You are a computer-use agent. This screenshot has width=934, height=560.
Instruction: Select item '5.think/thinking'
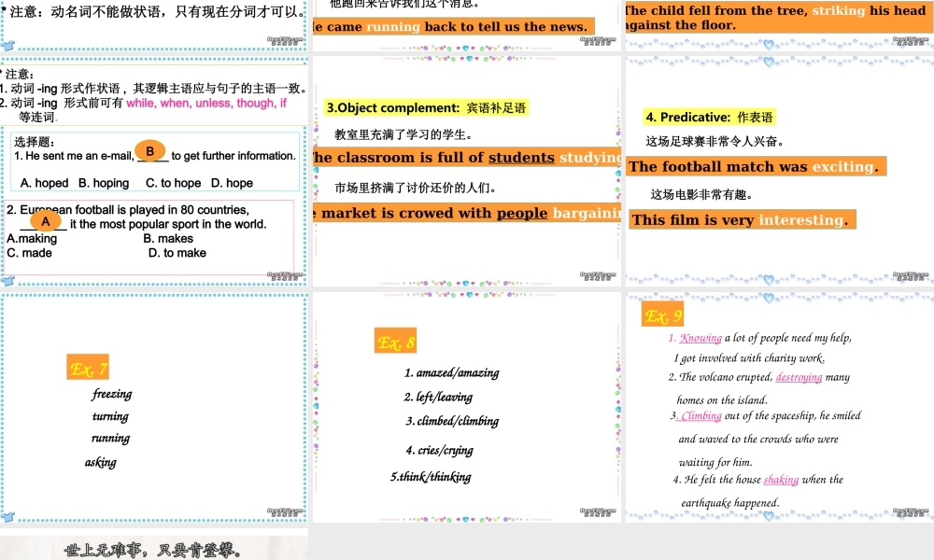click(431, 477)
